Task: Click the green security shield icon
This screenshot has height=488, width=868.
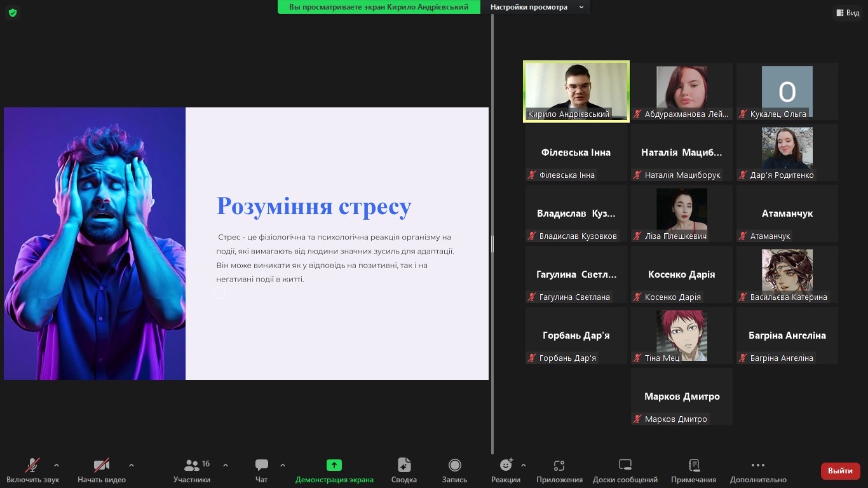Action: tap(13, 13)
